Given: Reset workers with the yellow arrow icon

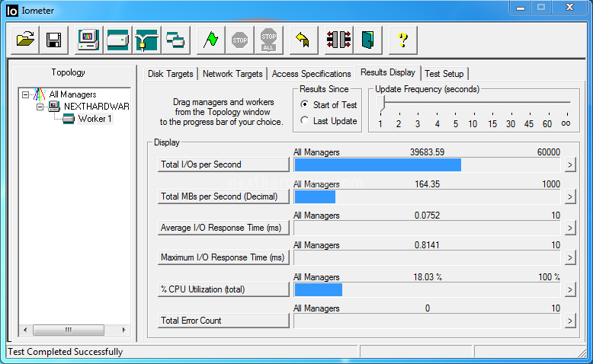Looking at the screenshot, I should (303, 40).
